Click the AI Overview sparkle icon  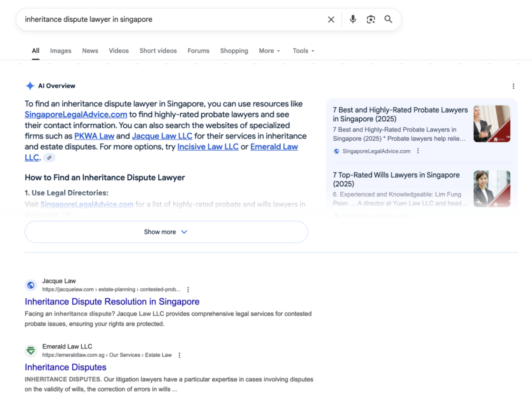[x=30, y=86]
